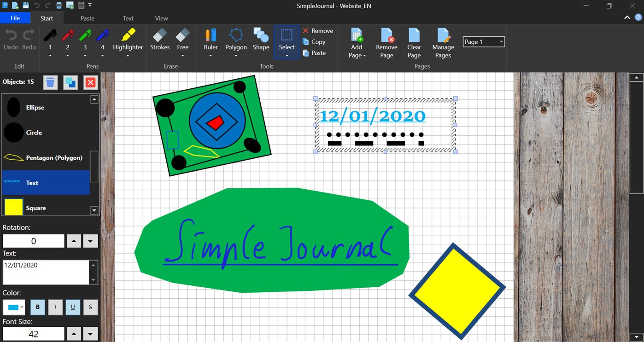
Task: Select blue pen 4
Action: click(102, 39)
